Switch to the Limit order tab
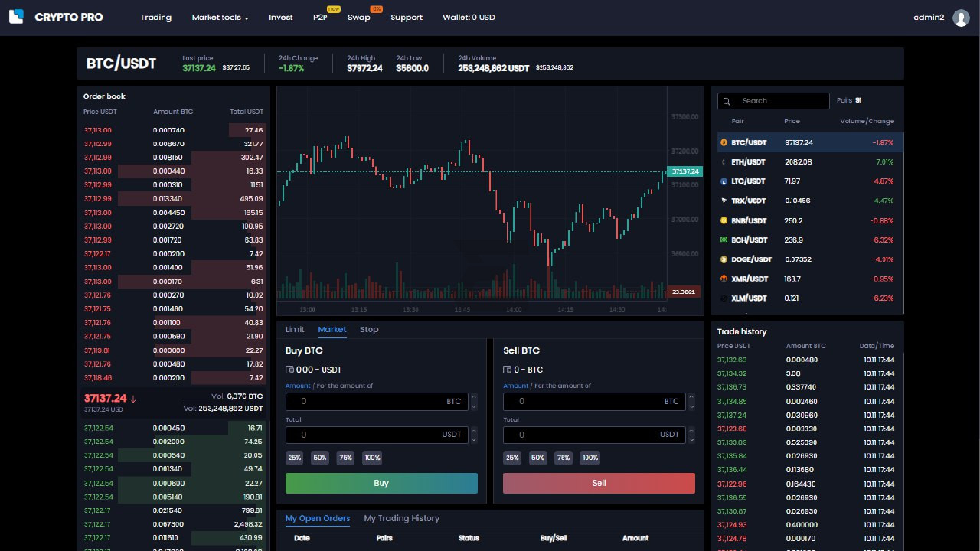980x551 pixels. coord(295,329)
